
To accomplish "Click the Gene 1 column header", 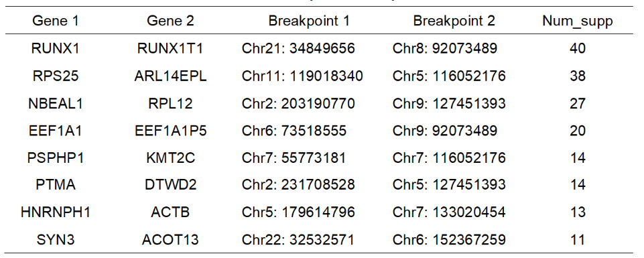I will point(56,21).
